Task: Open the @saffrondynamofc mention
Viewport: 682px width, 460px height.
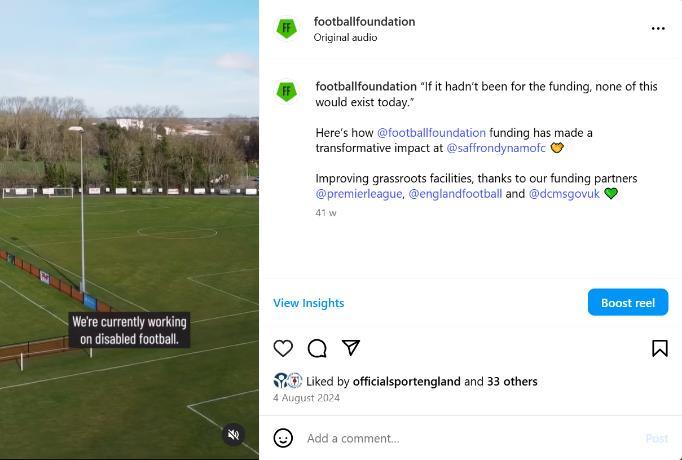Action: 496,148
